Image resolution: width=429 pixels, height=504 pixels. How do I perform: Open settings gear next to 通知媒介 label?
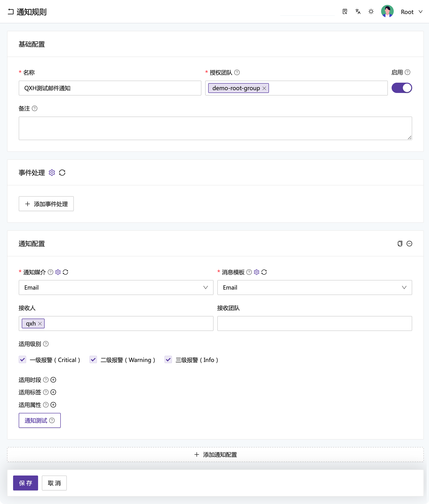tap(58, 272)
